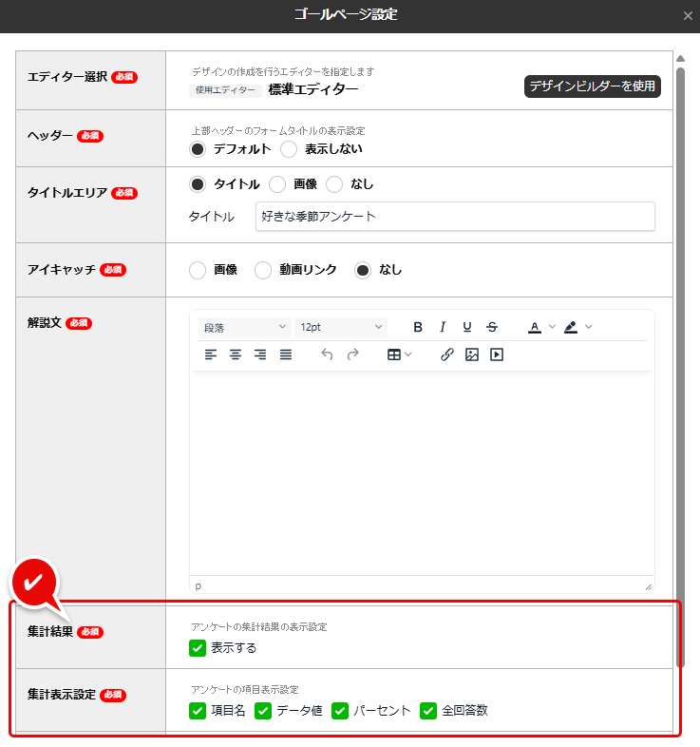
Task: Close the ゴールページ設定 dialog
Action: pyautogui.click(x=688, y=16)
